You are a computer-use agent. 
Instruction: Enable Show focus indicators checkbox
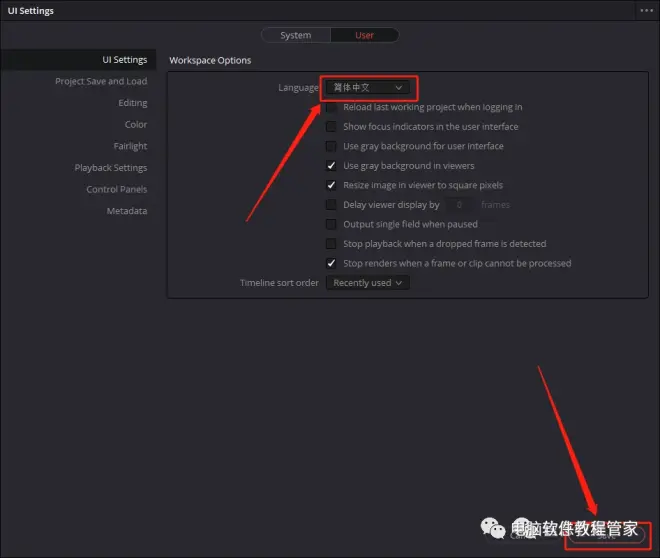tap(331, 127)
